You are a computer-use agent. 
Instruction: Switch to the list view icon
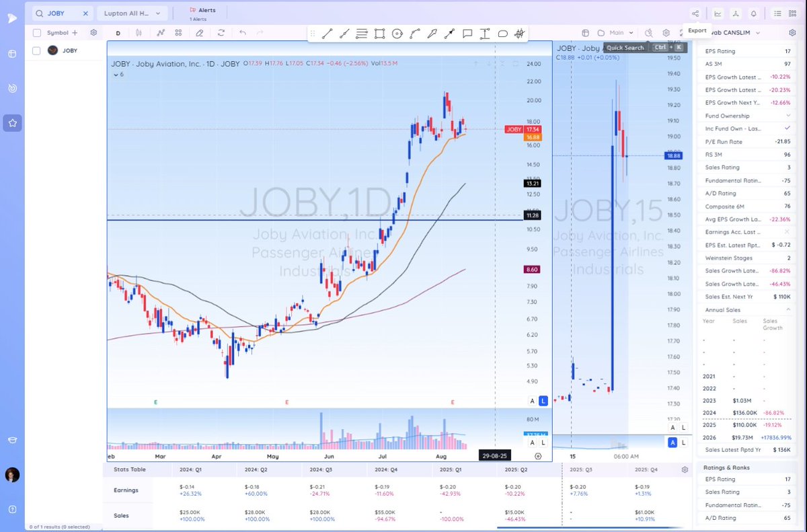777,13
